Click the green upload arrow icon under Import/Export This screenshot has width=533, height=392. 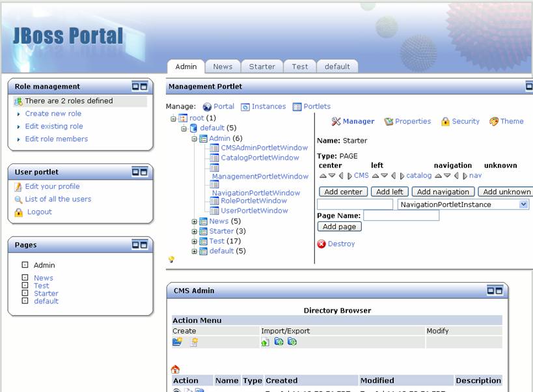(x=265, y=343)
